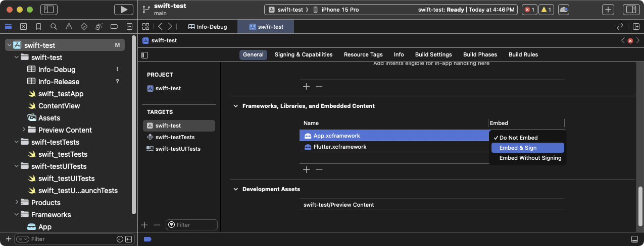Click the yellow warning count badge

[x=546, y=10]
